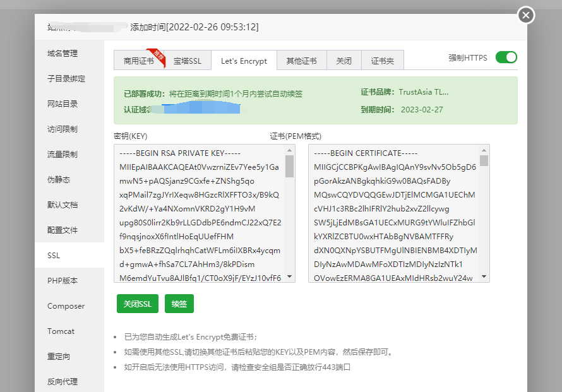The height and width of the screenshot is (392, 562).
Task: Click the 添加时间 timestamp in the header
Action: click(194, 27)
